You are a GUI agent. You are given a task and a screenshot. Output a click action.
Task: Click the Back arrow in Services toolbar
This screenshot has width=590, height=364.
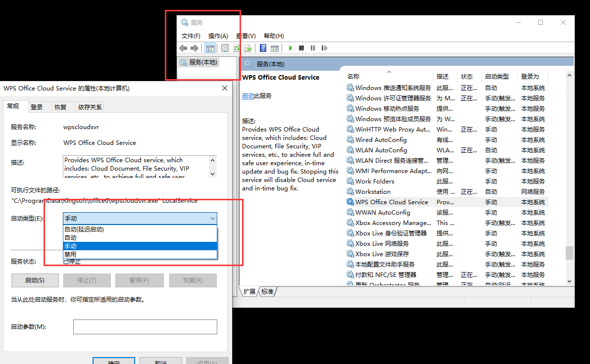183,48
